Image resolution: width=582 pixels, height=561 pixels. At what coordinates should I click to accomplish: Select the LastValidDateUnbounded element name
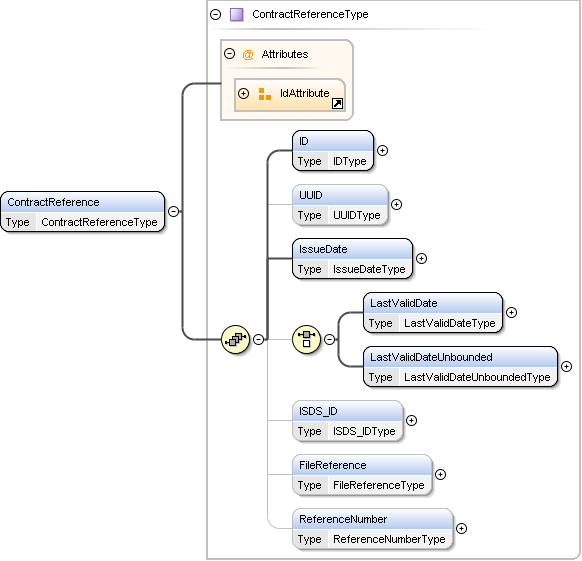[x=431, y=357]
